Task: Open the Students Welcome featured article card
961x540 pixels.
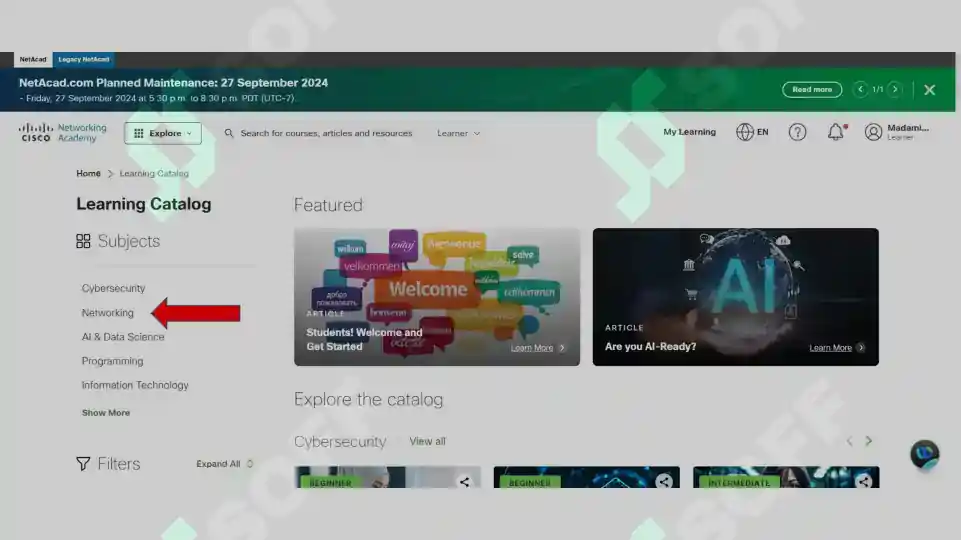Action: click(436, 297)
